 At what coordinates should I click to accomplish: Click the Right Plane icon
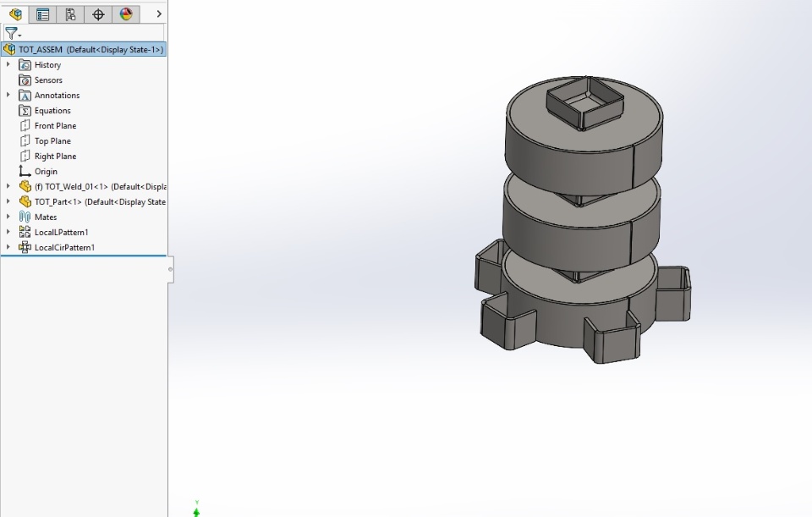25,156
